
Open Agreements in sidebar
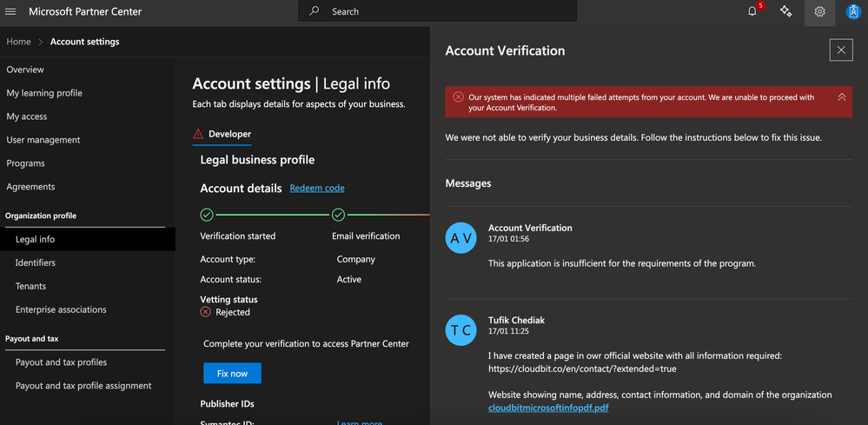point(30,187)
